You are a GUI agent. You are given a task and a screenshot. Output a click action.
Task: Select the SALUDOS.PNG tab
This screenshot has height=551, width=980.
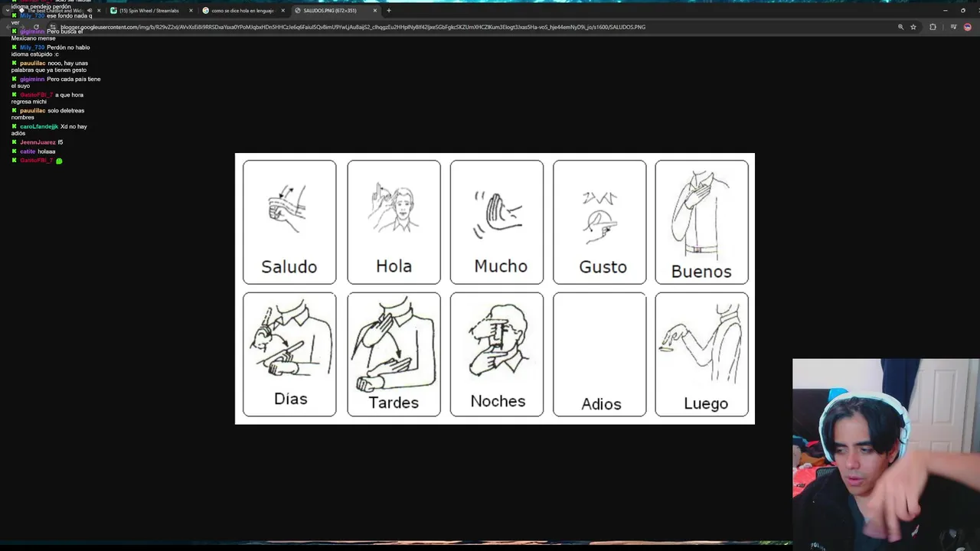tap(335, 11)
